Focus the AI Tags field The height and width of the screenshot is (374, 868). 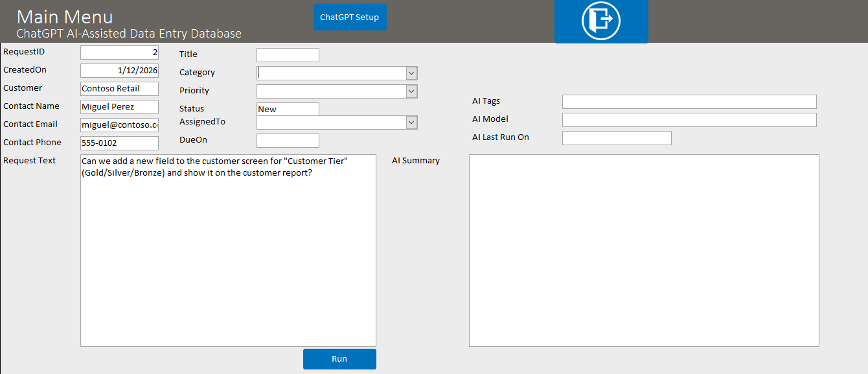pos(689,102)
